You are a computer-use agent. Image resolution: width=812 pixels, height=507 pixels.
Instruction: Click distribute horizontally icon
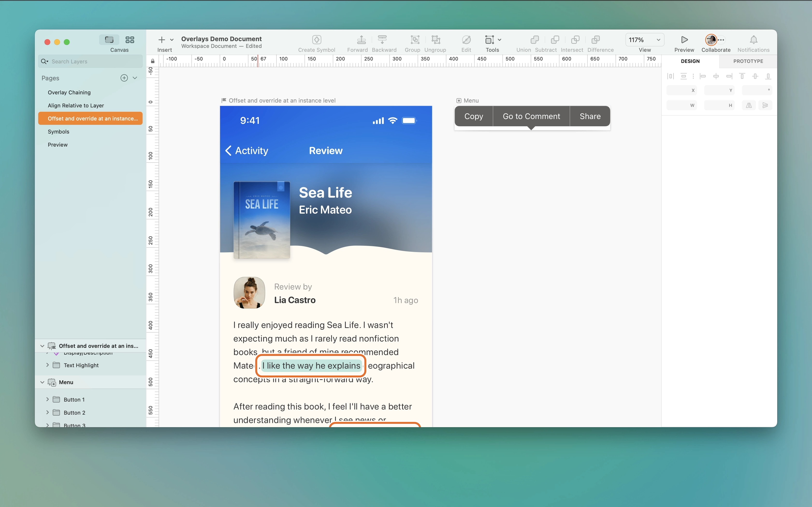671,76
